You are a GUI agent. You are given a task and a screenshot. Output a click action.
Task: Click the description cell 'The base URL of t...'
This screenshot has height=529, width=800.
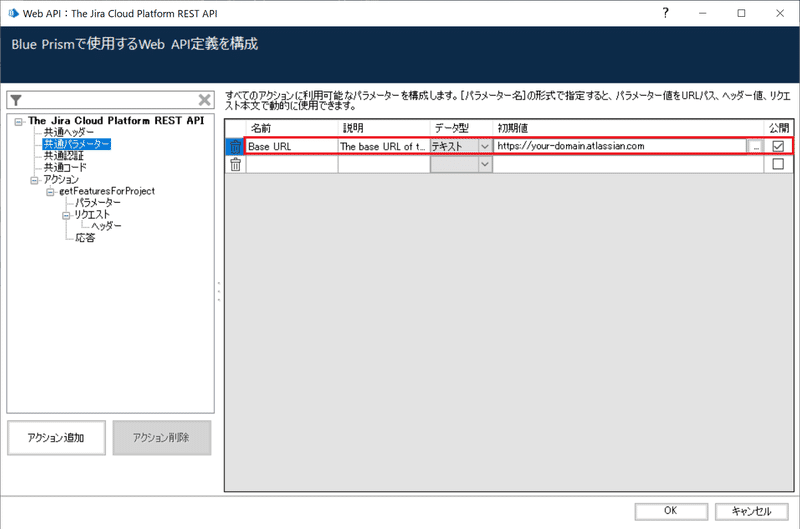(x=384, y=146)
